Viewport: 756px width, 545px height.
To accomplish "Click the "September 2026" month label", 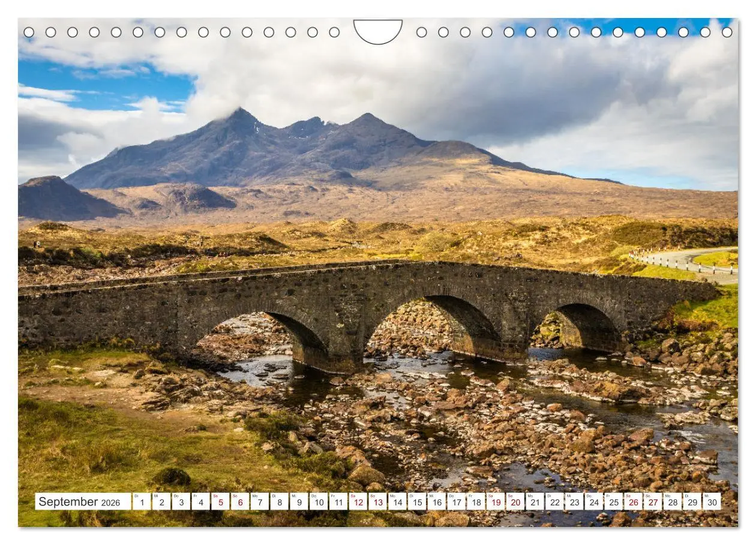I will [x=83, y=502].
